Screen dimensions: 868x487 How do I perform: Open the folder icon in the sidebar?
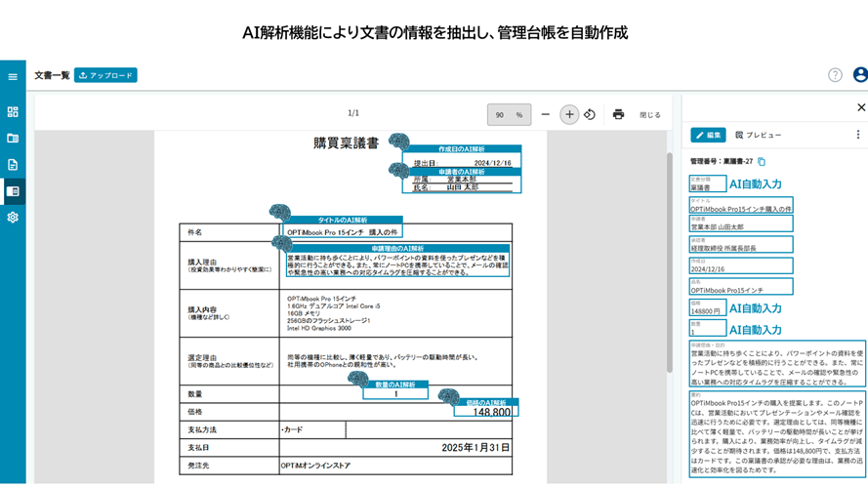13,139
